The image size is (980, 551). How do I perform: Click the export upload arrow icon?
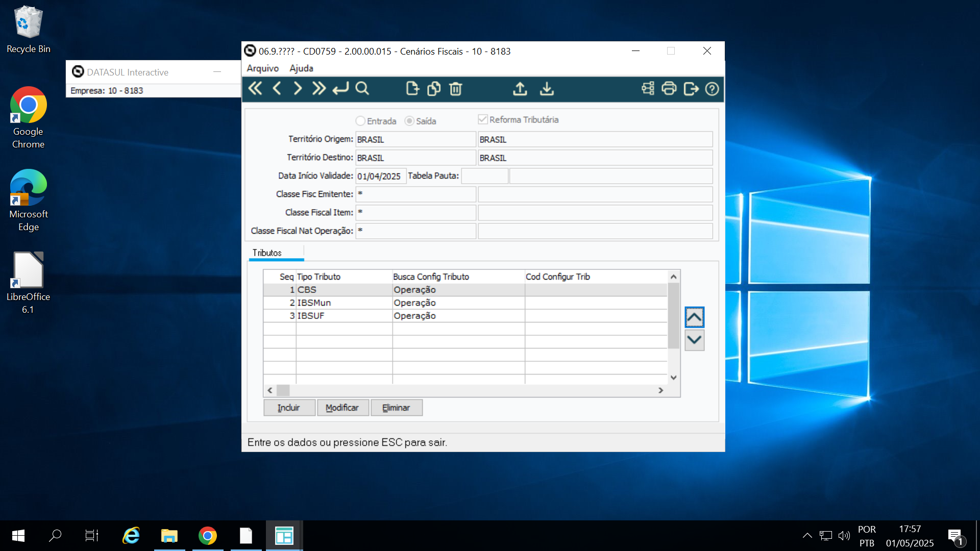520,89
